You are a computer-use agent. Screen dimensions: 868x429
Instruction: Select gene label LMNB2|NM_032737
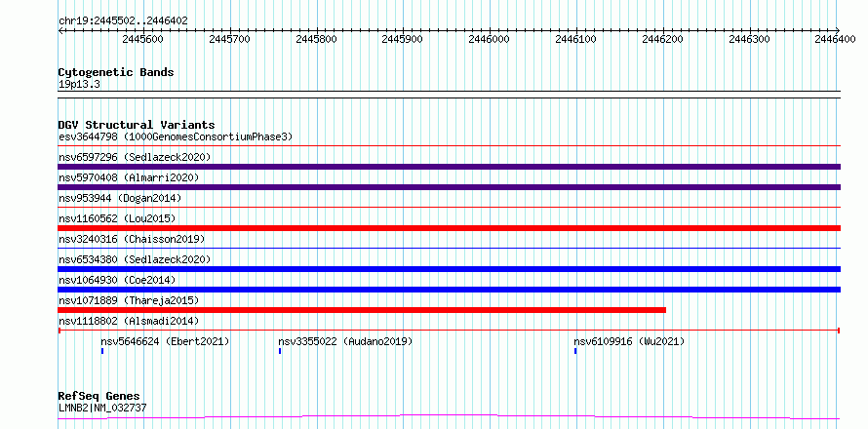click(102, 409)
